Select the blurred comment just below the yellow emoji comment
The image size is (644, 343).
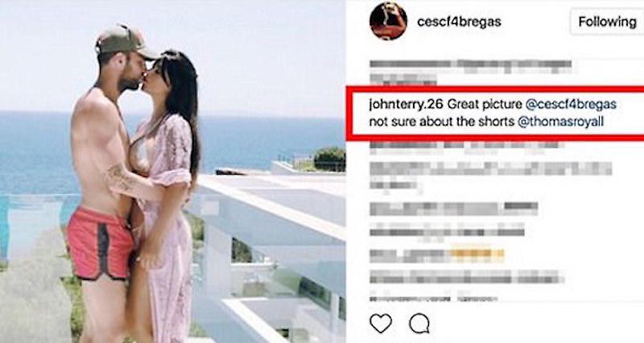[x=467, y=276]
